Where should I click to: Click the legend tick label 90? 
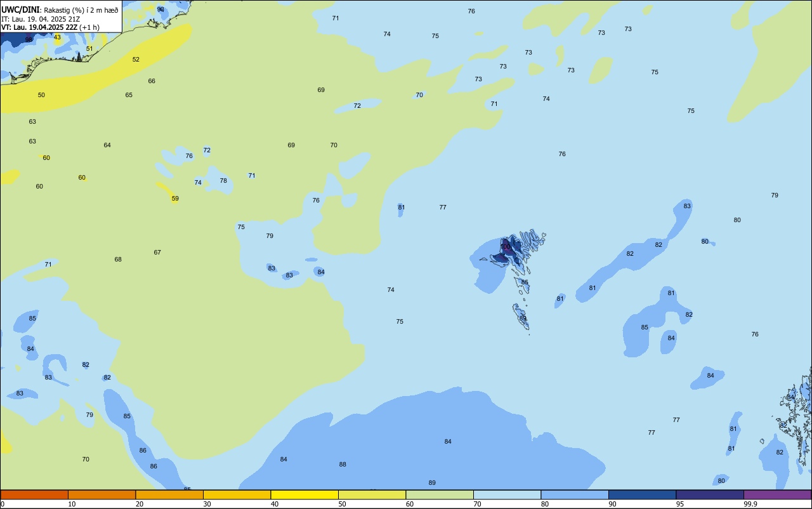pos(613,504)
